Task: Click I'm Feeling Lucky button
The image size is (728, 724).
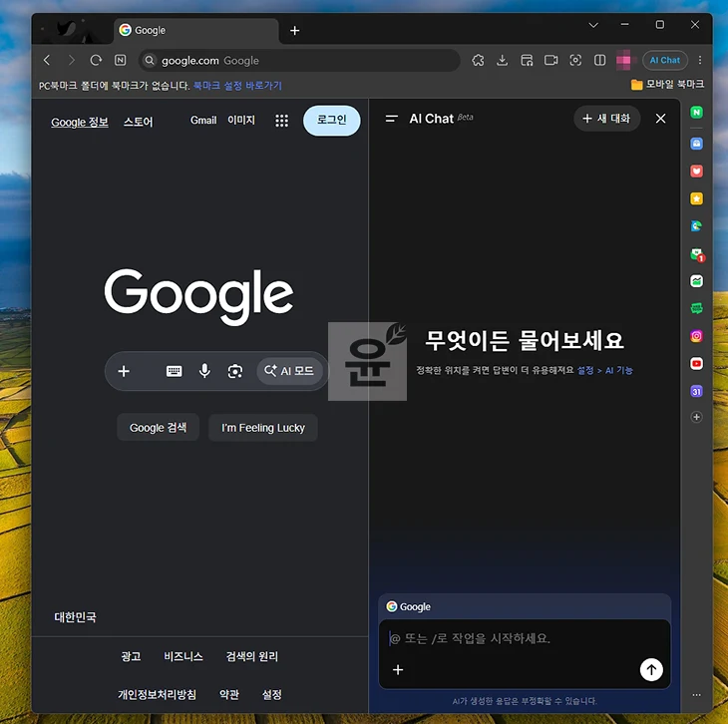Action: point(263,428)
